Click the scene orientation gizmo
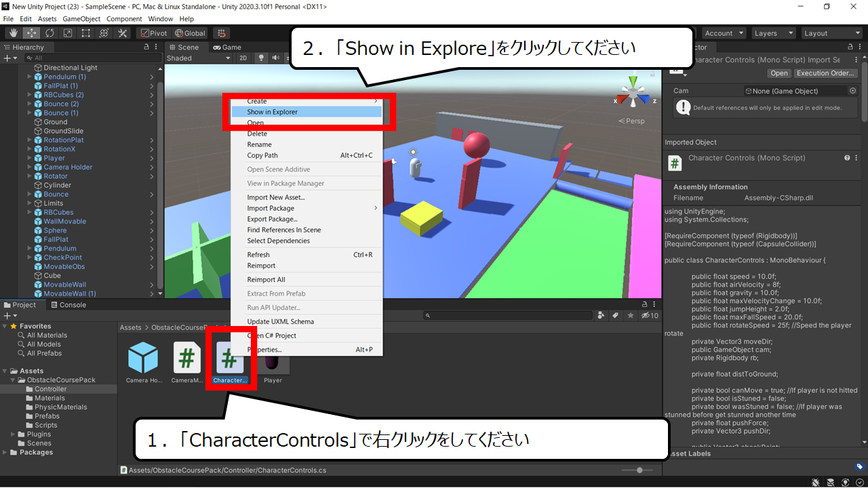The width and height of the screenshot is (868, 488). pyautogui.click(x=632, y=92)
